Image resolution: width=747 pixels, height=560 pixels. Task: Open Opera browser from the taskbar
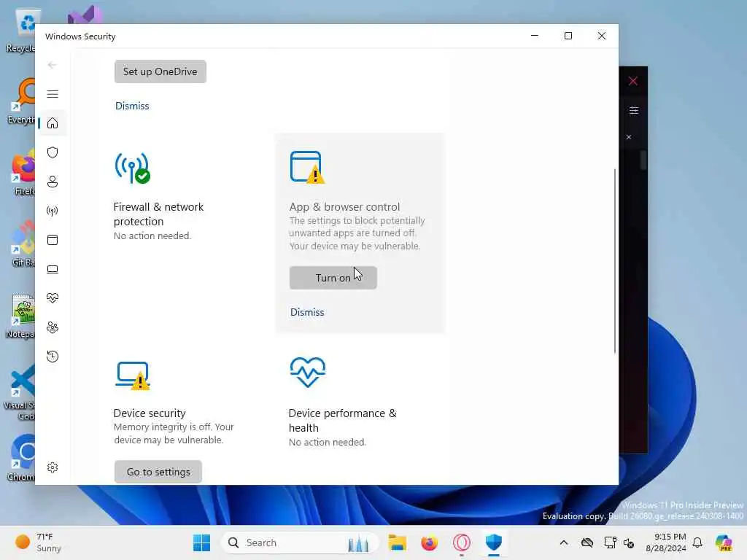[x=462, y=542]
